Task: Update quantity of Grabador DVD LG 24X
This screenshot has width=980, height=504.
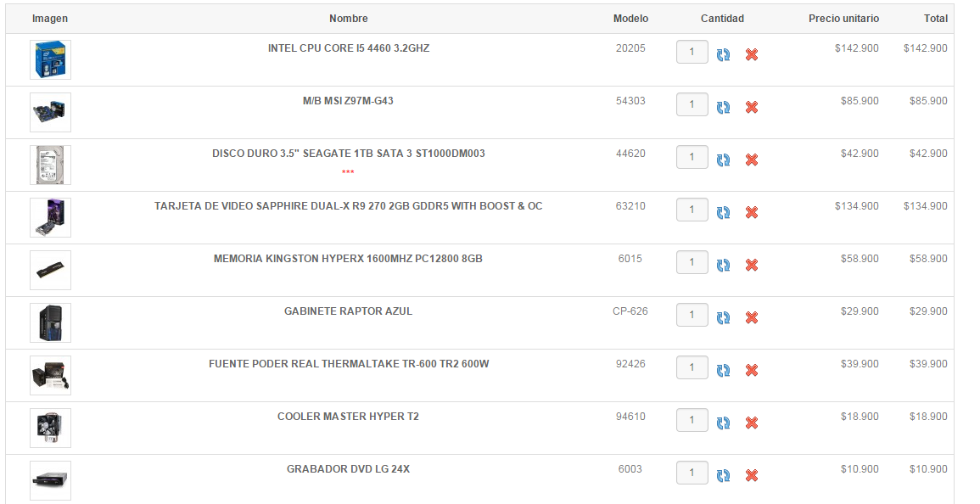Action: [723, 475]
